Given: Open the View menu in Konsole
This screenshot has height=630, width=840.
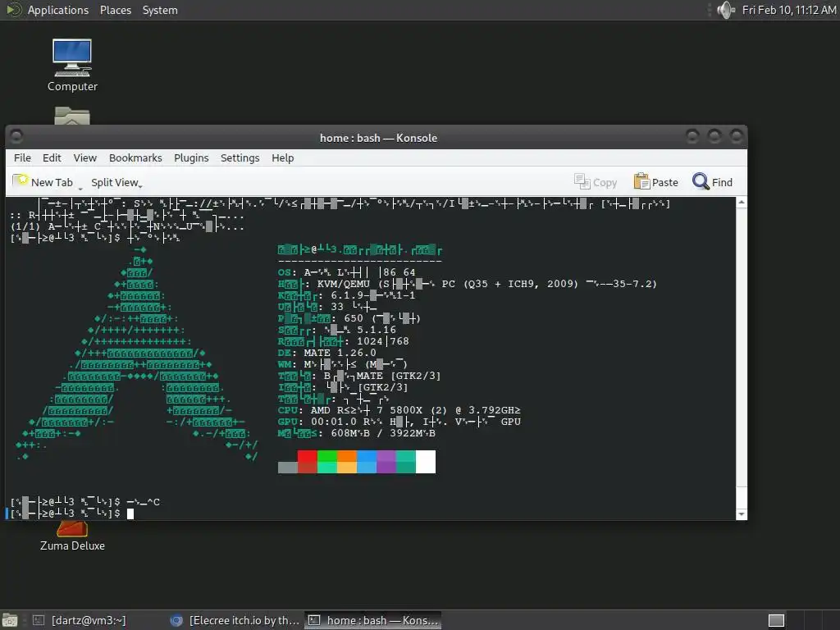Looking at the screenshot, I should (x=85, y=158).
